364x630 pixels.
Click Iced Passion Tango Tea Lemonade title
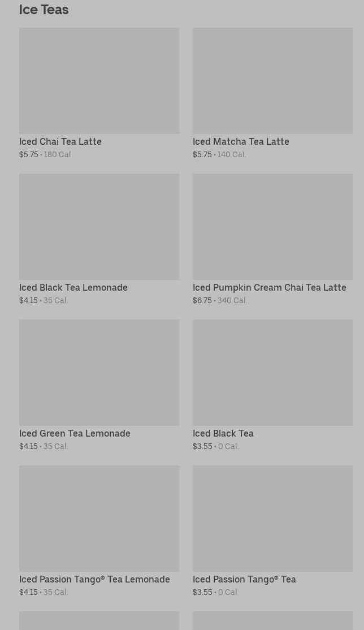pyautogui.click(x=94, y=579)
